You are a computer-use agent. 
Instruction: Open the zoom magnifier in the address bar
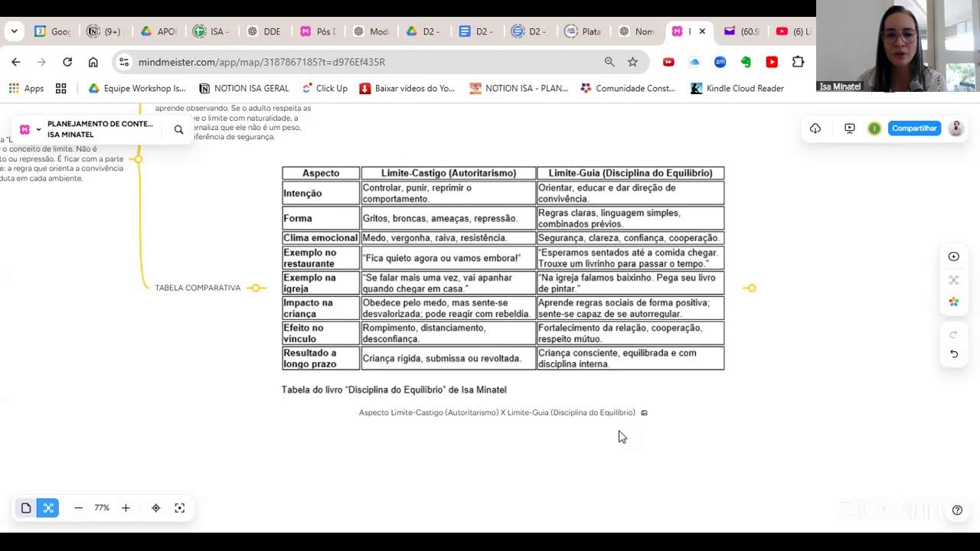[609, 62]
